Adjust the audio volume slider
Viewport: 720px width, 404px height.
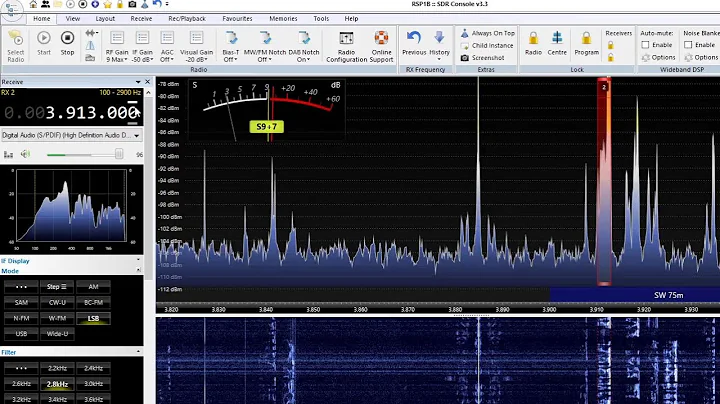(x=118, y=154)
